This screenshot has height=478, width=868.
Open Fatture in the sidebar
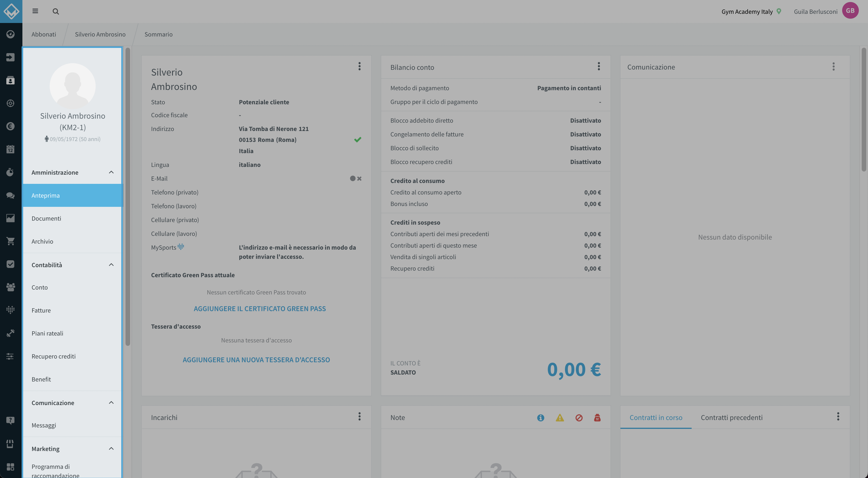click(72, 310)
